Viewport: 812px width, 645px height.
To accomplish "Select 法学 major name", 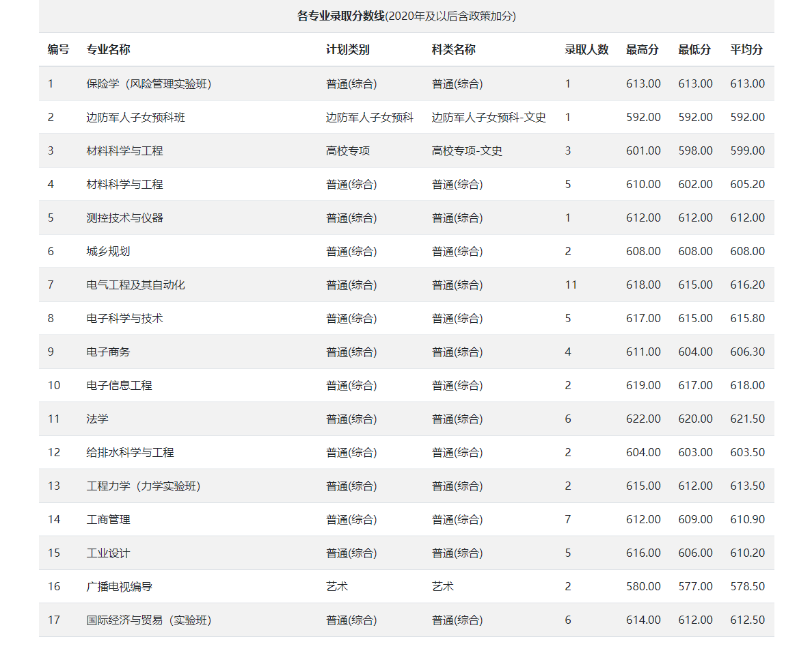I will [x=97, y=419].
